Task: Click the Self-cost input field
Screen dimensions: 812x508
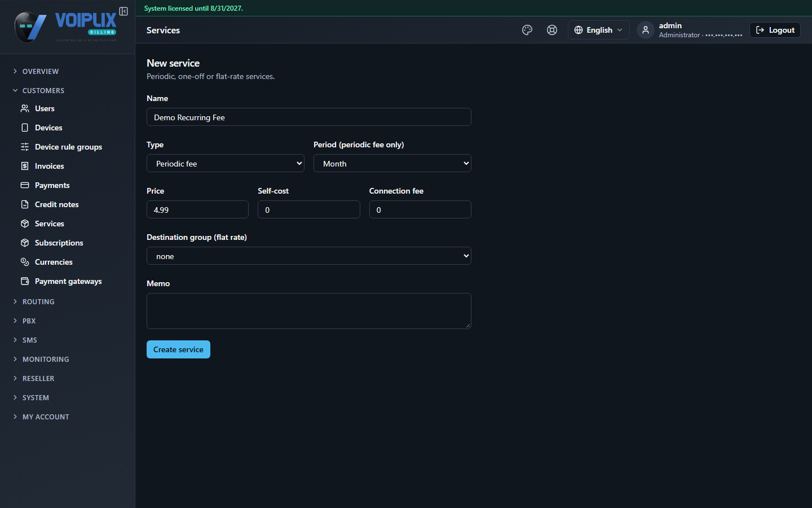Action: click(x=309, y=209)
